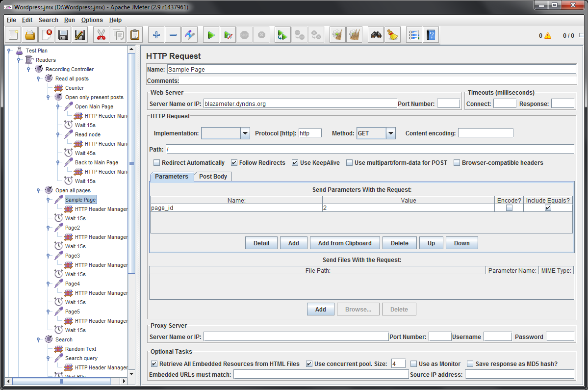Collapse the Readers thread group node
Image resolution: width=588 pixels, height=390 pixels.
pos(19,60)
